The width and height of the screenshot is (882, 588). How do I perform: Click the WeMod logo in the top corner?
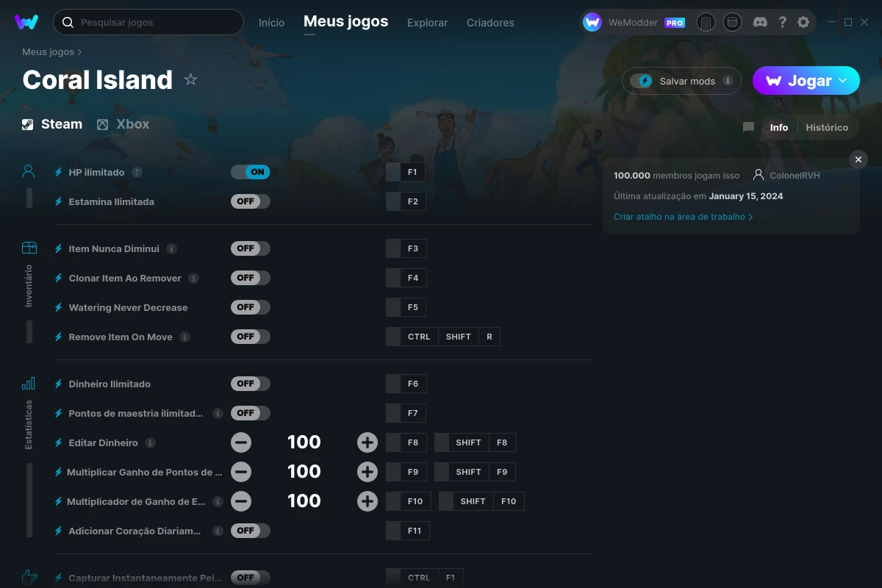click(x=26, y=22)
